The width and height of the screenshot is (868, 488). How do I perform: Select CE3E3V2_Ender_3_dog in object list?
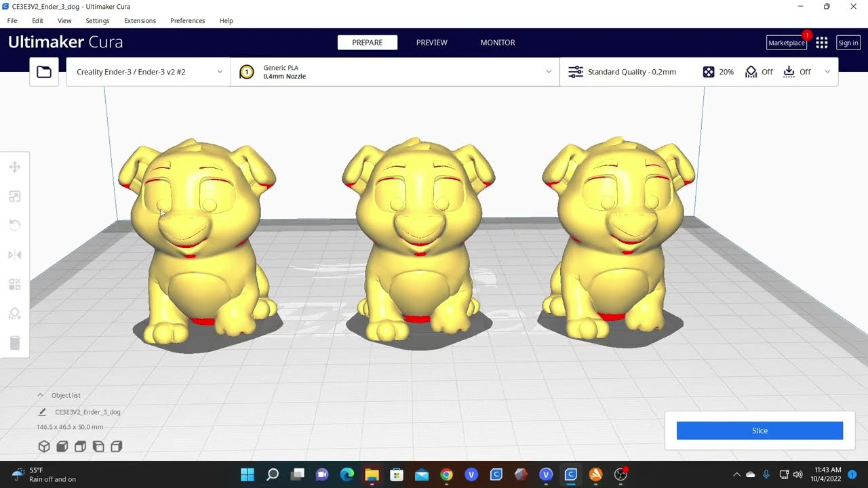tap(87, 412)
